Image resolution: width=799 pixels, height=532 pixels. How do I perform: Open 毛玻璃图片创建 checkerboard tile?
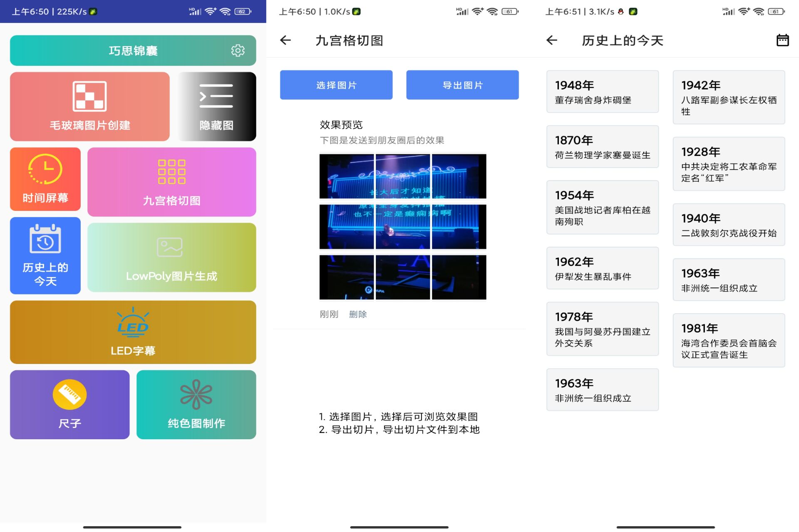pyautogui.click(x=89, y=106)
